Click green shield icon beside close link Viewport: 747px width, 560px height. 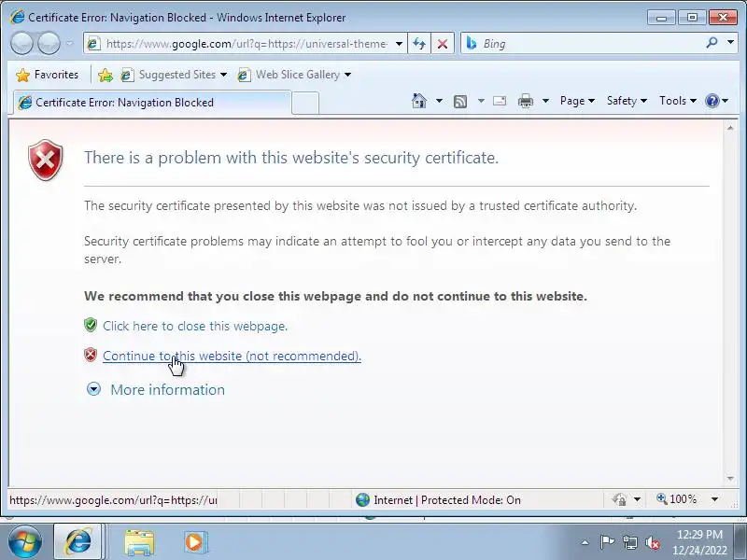pyautogui.click(x=91, y=325)
